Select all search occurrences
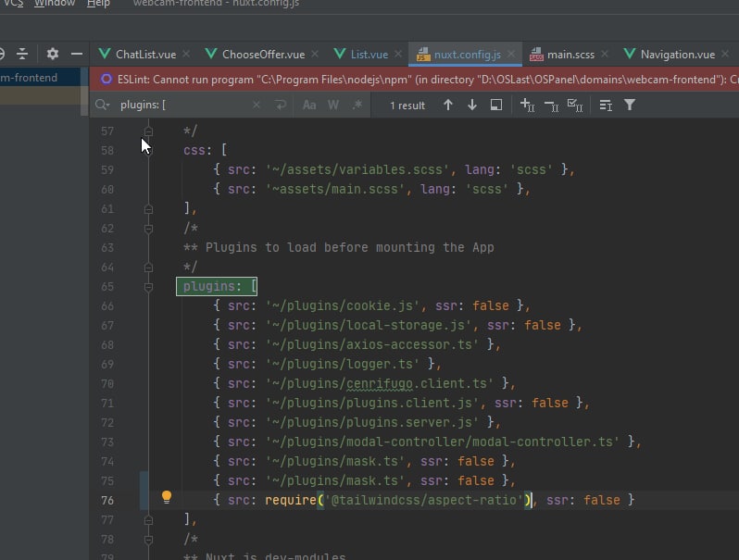Viewport: 739px width, 560px height. (574, 105)
